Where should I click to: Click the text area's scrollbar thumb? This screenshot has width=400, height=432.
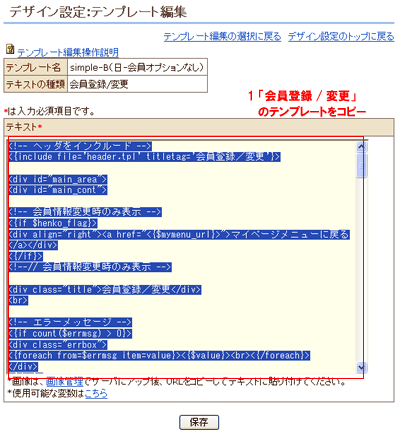[361, 166]
